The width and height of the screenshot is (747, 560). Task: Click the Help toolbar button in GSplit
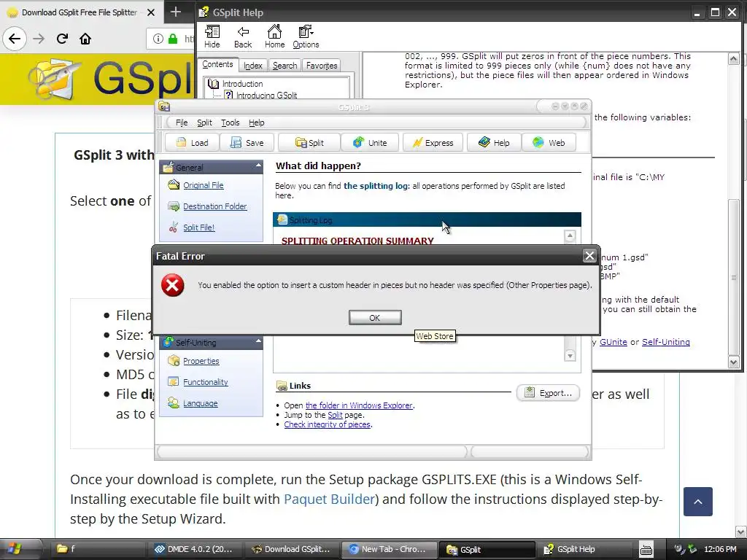pyautogui.click(x=494, y=143)
